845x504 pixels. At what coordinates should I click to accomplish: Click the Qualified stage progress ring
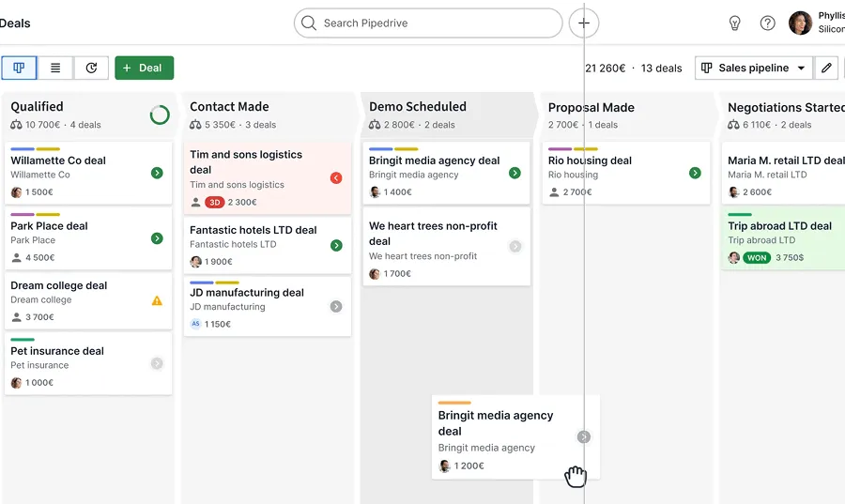pos(160,115)
